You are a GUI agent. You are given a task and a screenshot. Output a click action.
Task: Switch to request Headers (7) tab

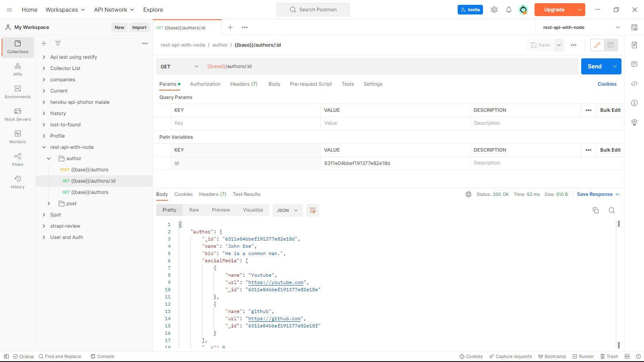pyautogui.click(x=244, y=84)
